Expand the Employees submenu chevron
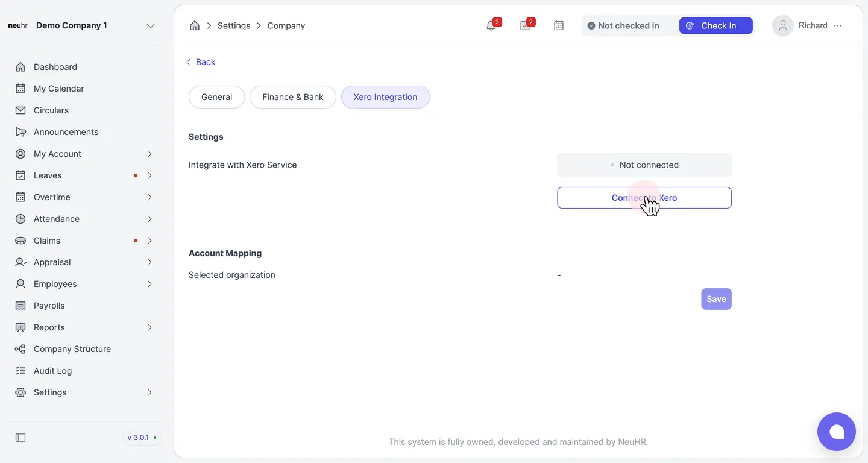Viewport: 868px width, 463px height. point(149,284)
